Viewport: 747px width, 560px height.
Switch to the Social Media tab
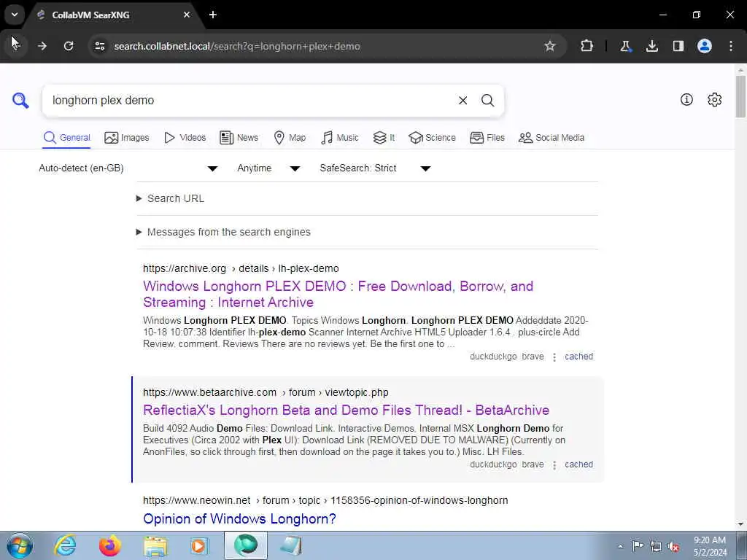pyautogui.click(x=551, y=138)
